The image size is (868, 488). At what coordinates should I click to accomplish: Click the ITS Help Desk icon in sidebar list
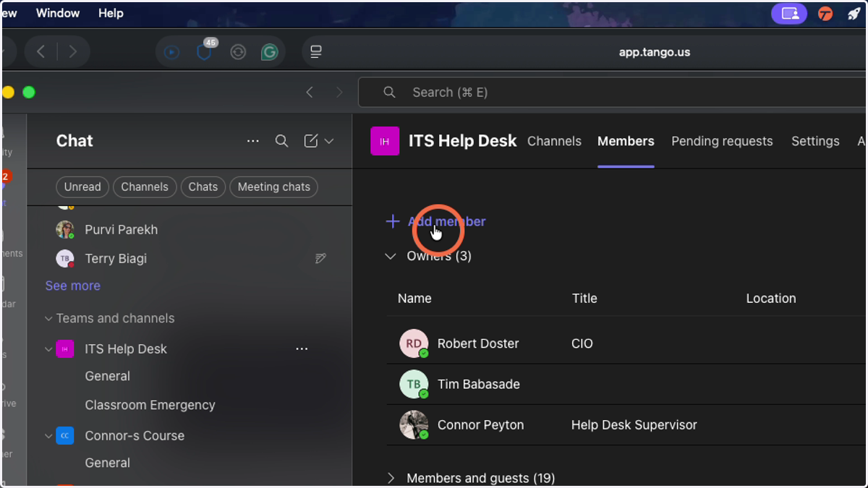tap(65, 349)
